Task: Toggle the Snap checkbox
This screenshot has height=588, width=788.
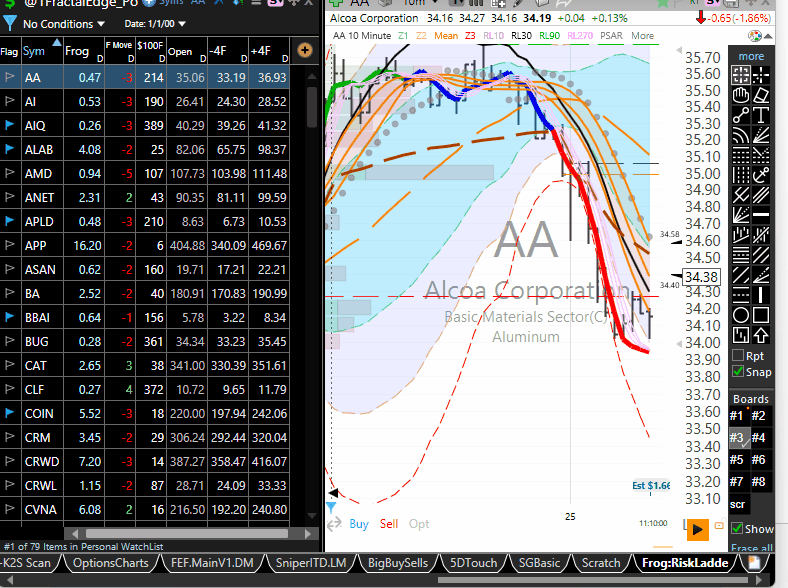Action: tap(738, 372)
